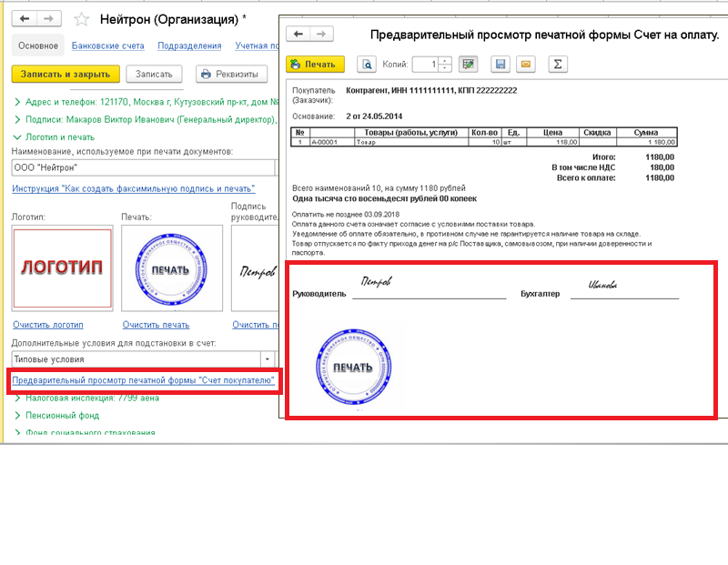
Task: Open page preview with magnifier icon
Action: click(367, 64)
